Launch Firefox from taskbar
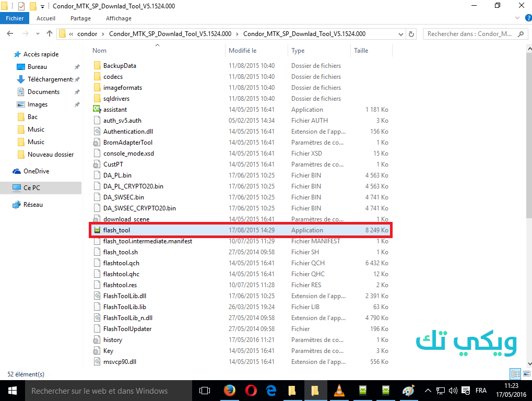This screenshot has height=401, width=532. (230, 391)
